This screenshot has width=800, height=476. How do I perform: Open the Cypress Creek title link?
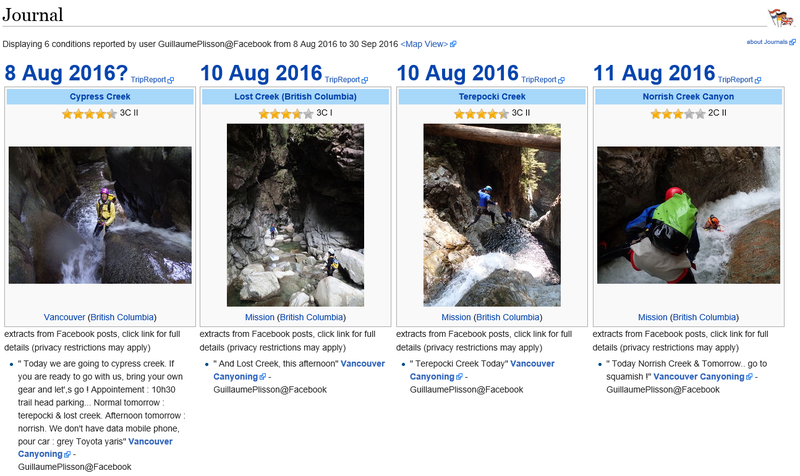[100, 96]
